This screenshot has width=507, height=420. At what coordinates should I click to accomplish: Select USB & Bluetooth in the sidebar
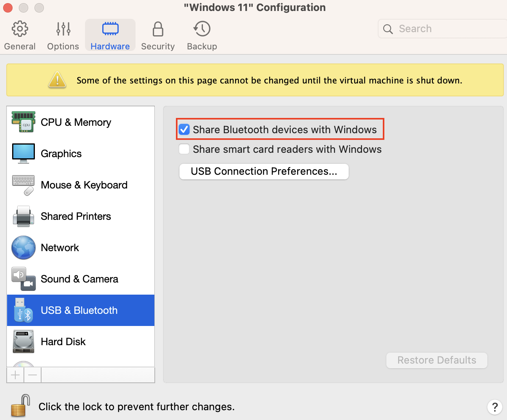click(x=81, y=310)
